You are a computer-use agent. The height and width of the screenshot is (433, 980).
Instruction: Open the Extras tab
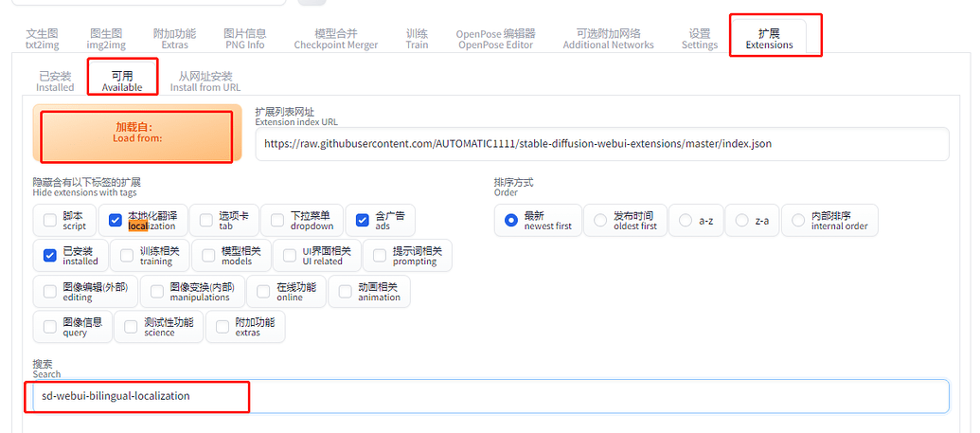click(x=174, y=39)
